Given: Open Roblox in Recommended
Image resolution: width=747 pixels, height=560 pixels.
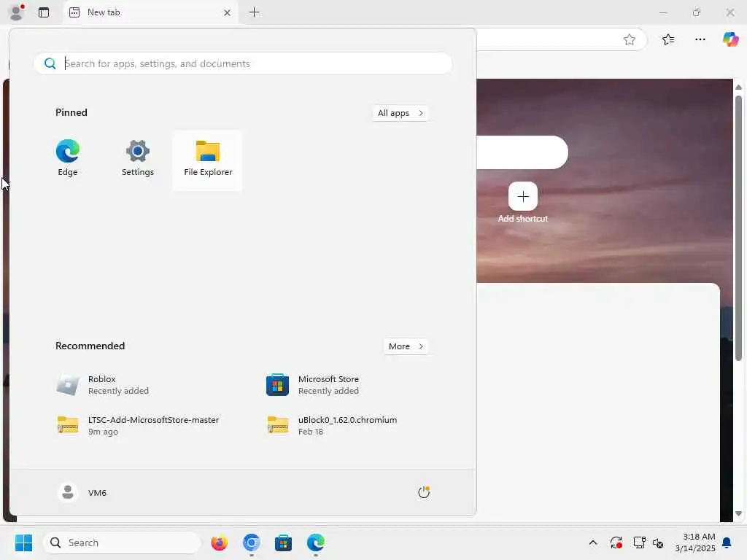Looking at the screenshot, I should coord(102,385).
